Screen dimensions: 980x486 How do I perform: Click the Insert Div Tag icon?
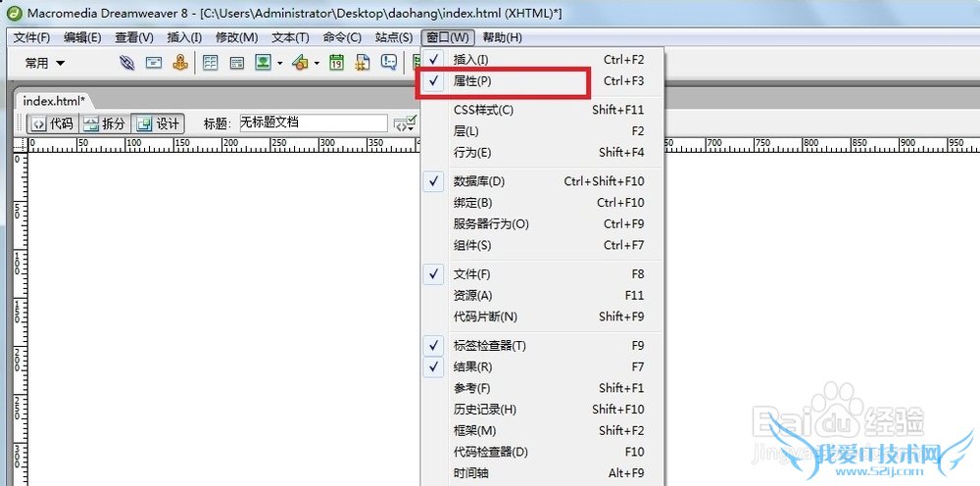[x=236, y=63]
